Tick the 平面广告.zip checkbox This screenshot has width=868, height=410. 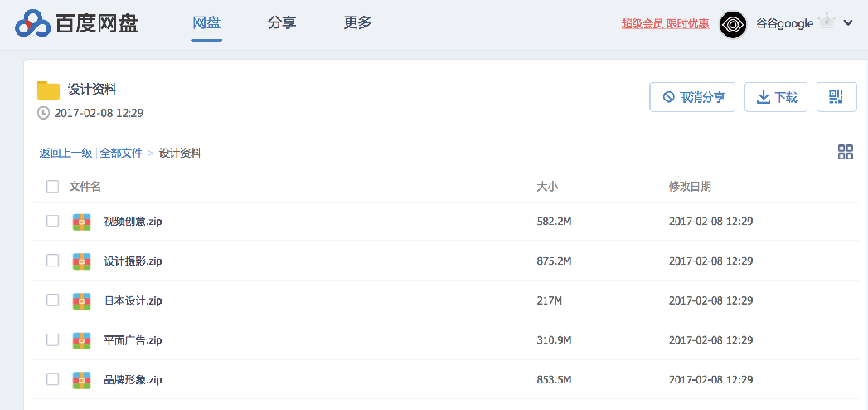tap(52, 340)
